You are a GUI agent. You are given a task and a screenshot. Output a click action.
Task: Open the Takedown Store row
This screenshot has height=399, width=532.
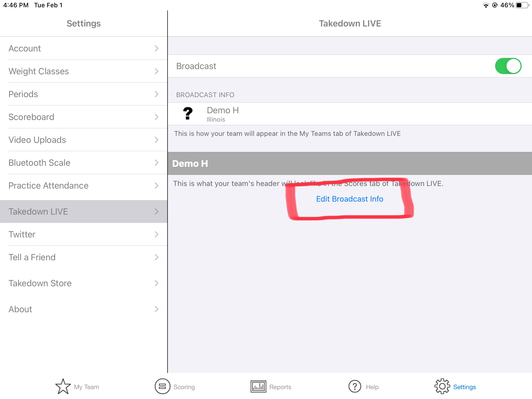(84, 283)
